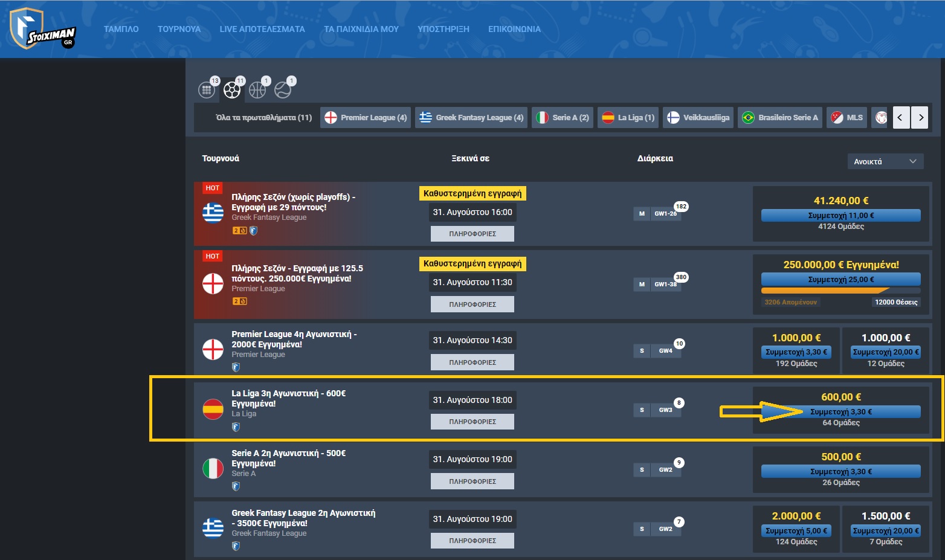The height and width of the screenshot is (560, 945).
Task: Click Greek flag of Fantasy League 2η Αγωνιστική
Action: (213, 527)
